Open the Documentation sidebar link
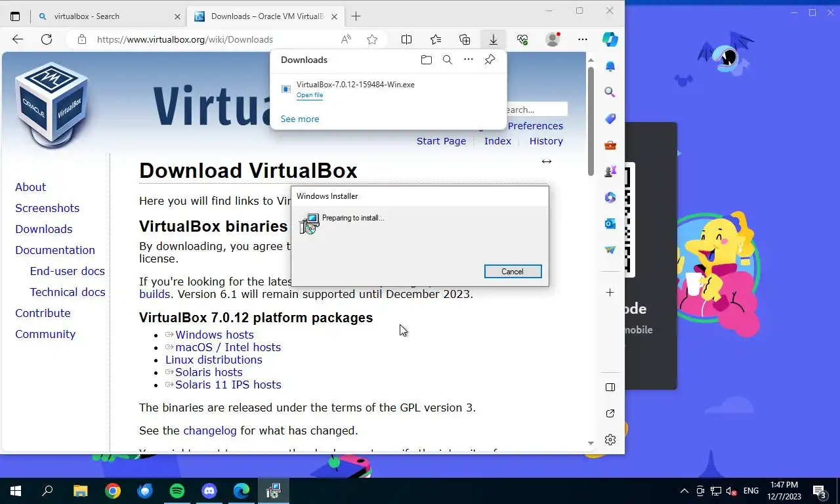This screenshot has width=840, height=504. click(x=55, y=250)
